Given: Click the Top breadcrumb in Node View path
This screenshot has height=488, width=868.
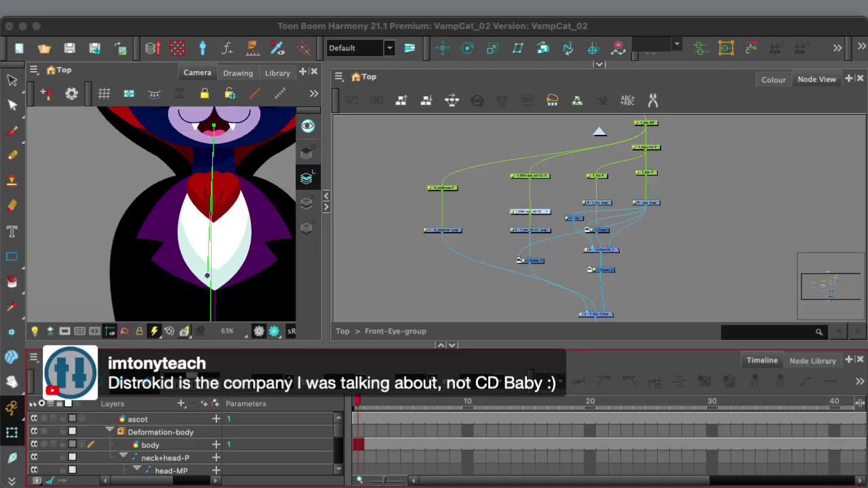Looking at the screenshot, I should click(342, 331).
